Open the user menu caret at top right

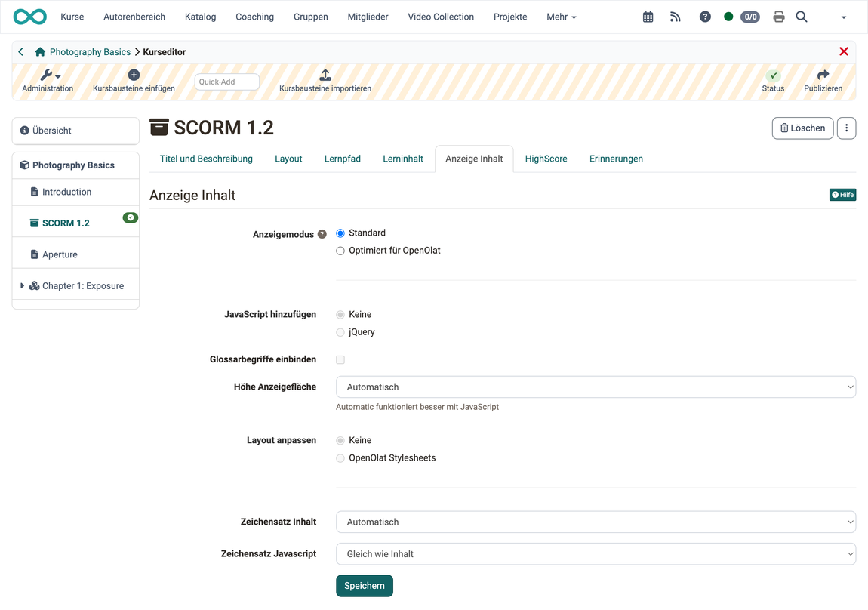point(844,17)
